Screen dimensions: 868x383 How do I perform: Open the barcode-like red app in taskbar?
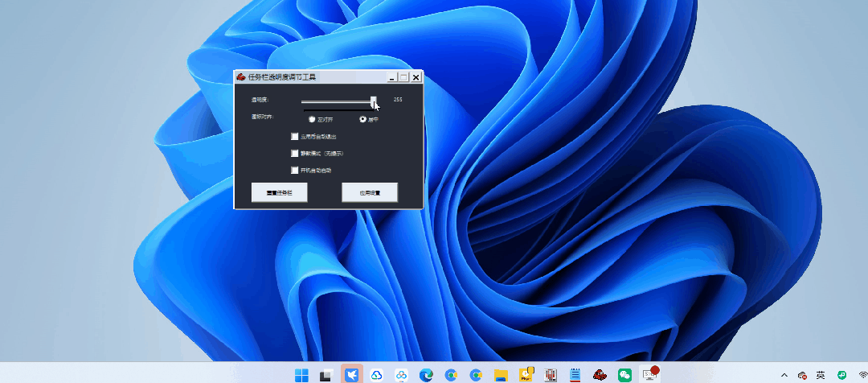click(x=551, y=375)
